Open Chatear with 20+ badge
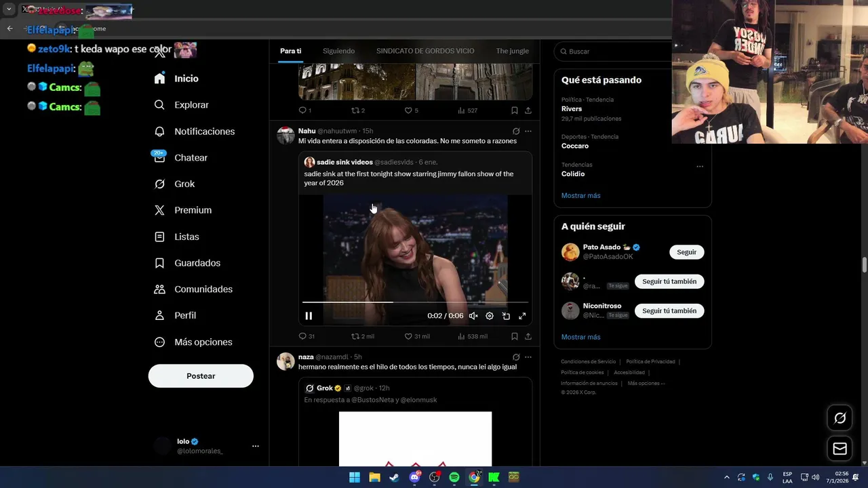 point(180,157)
